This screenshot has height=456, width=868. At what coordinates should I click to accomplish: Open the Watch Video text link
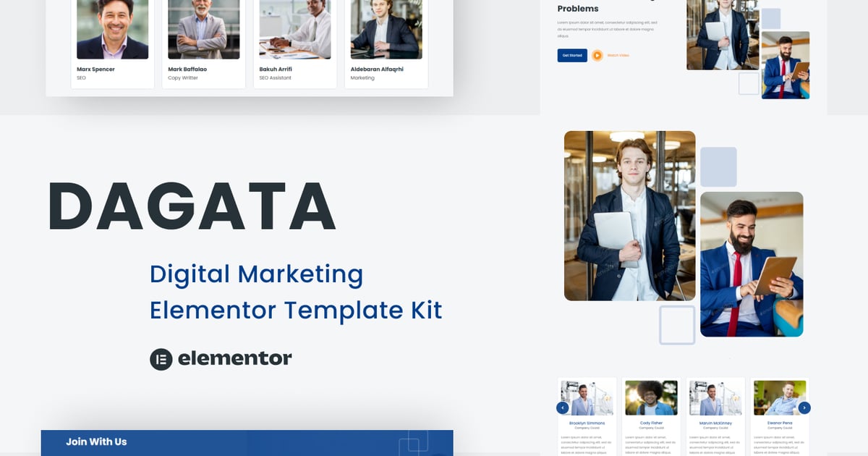point(618,55)
